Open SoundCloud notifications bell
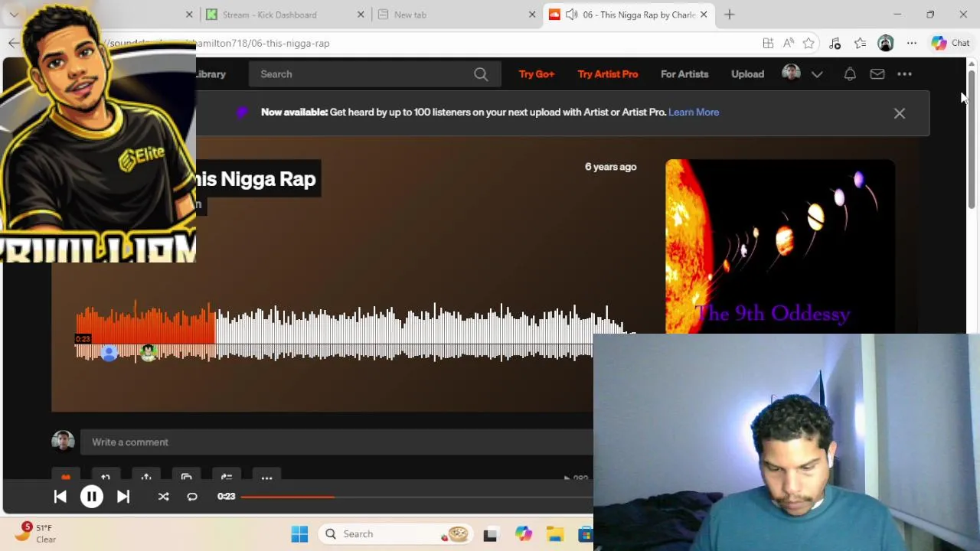The image size is (980, 551). (850, 74)
